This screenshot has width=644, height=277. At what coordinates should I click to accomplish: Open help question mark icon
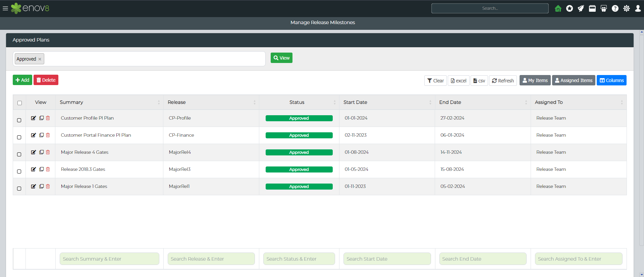pyautogui.click(x=615, y=8)
